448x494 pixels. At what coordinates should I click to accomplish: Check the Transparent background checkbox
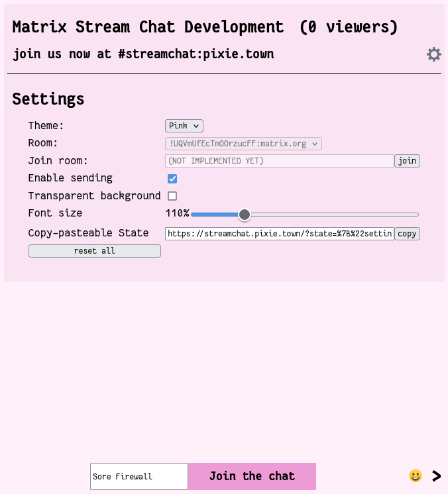tap(172, 196)
